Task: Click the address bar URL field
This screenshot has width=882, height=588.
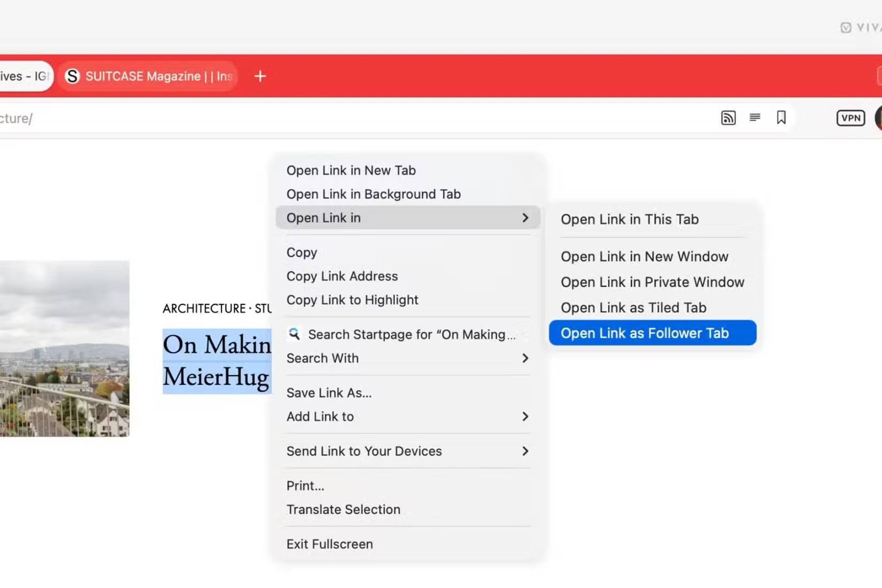Action: coord(321,118)
